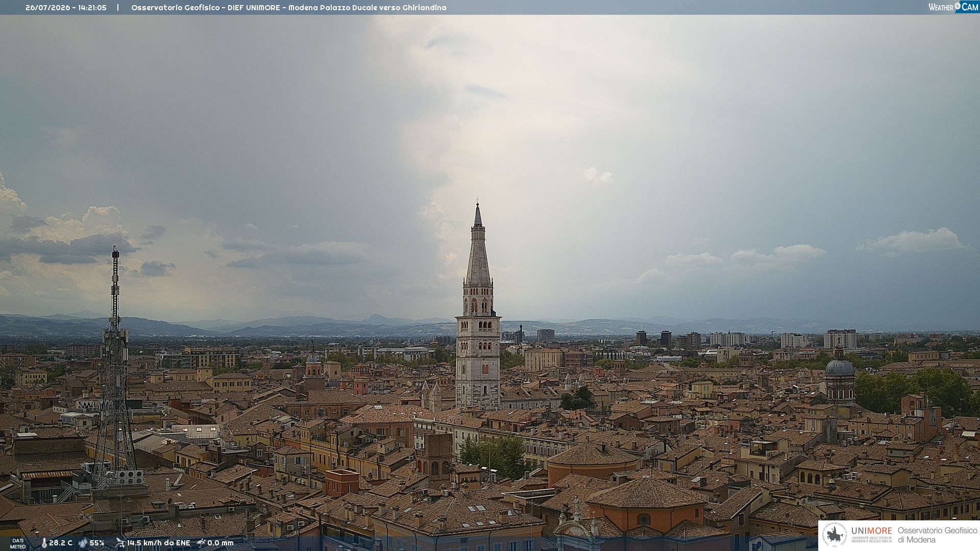
Task: Click the 28.2 C temperature reading
Action: 61,543
